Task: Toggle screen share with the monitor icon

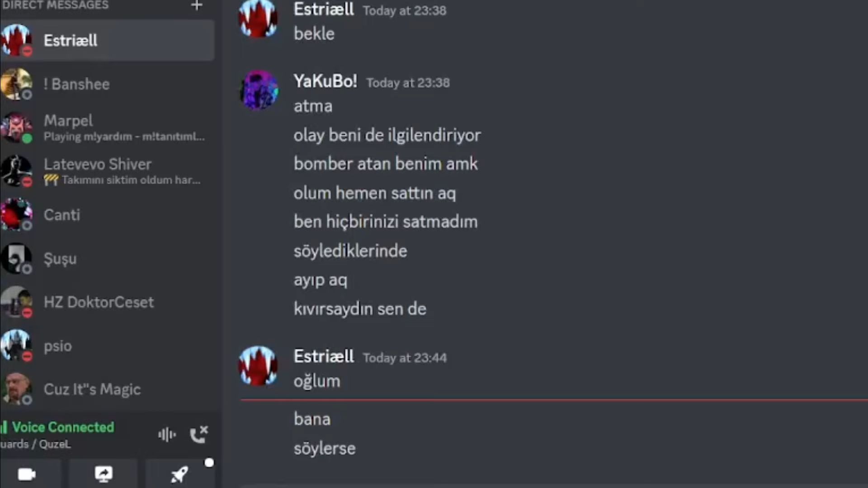Action: click(104, 474)
